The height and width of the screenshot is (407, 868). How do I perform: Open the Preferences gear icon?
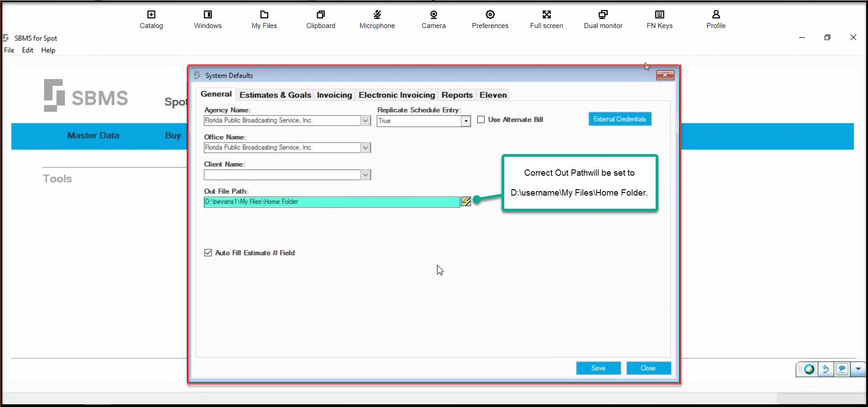click(490, 14)
